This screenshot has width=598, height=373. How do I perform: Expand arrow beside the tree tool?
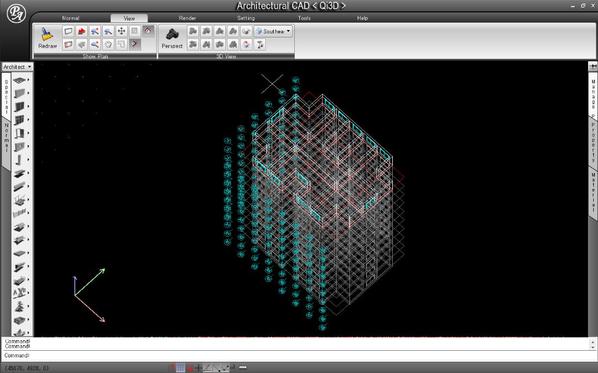29,306
